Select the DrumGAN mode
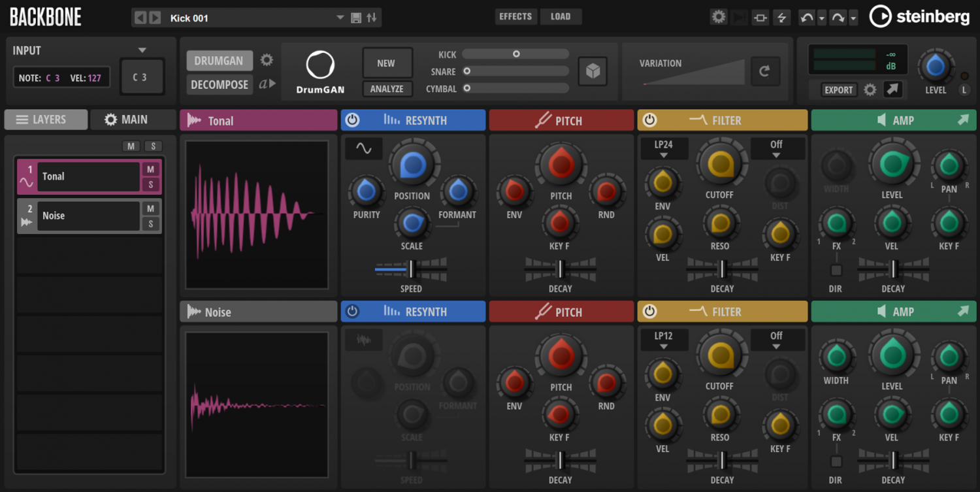 tap(219, 61)
